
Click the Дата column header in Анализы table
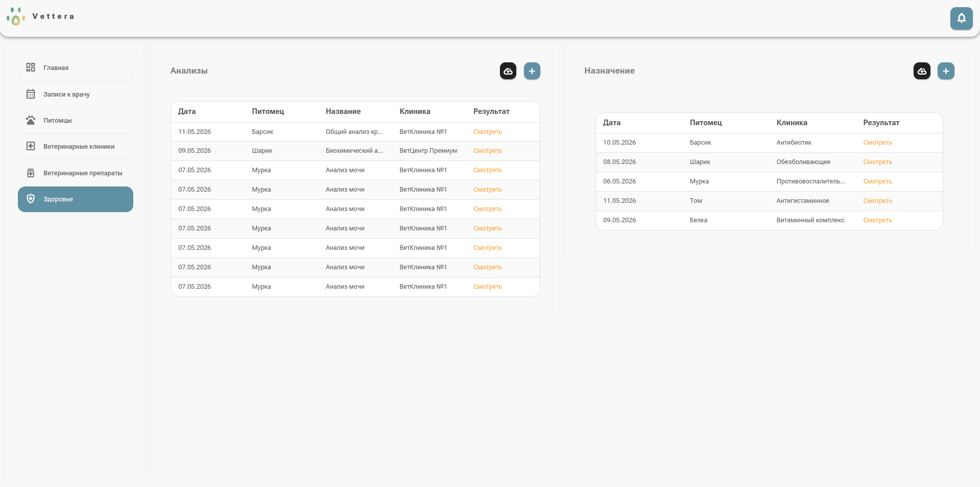[187, 111]
